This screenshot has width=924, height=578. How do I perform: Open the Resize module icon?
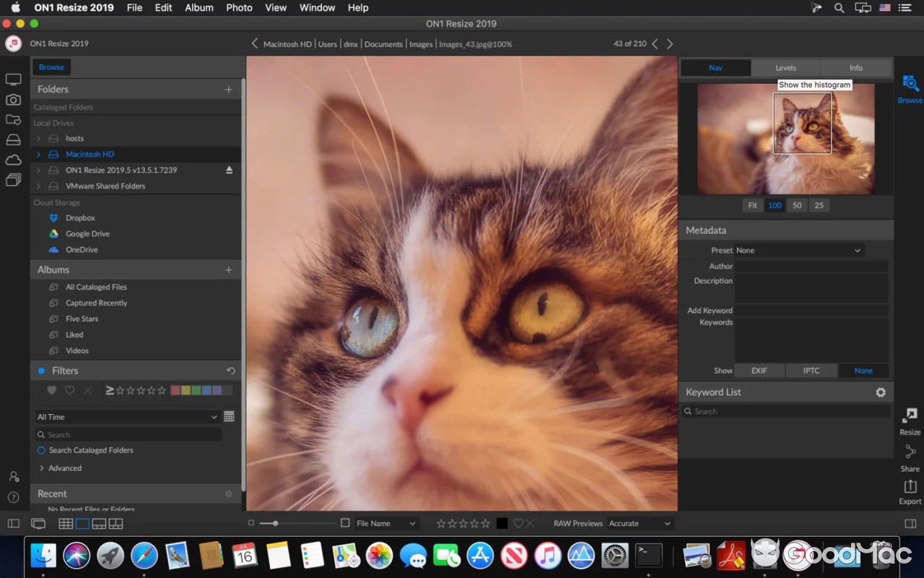point(910,416)
